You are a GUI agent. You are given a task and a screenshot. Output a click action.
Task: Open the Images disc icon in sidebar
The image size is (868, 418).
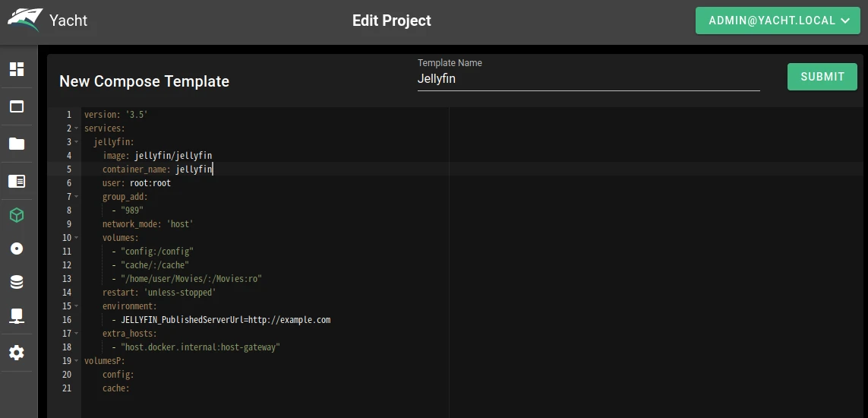point(17,249)
